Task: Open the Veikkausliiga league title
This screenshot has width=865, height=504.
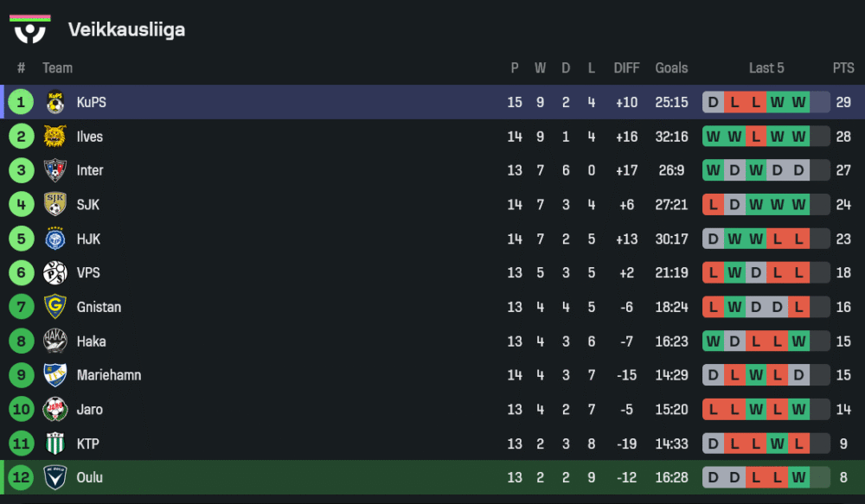Action: click(x=126, y=30)
